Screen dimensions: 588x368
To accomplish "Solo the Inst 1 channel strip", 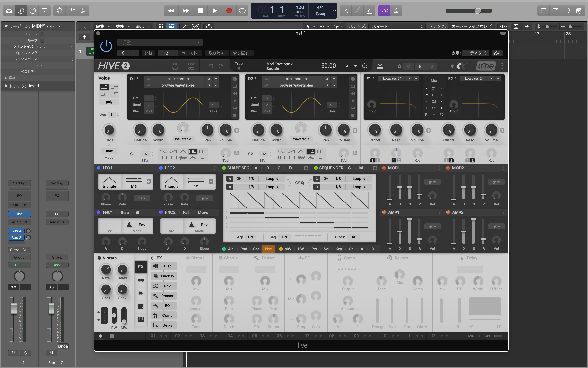I will [25, 353].
